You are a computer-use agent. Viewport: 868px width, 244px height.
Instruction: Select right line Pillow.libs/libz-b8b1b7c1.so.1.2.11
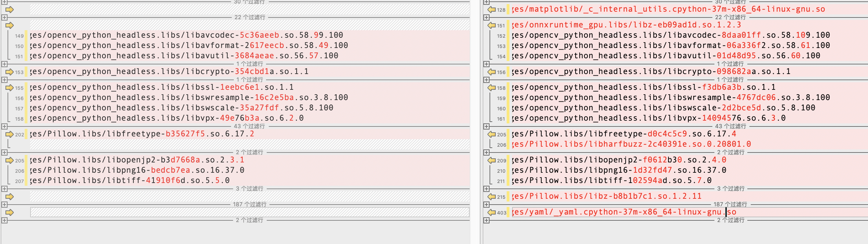689,196
